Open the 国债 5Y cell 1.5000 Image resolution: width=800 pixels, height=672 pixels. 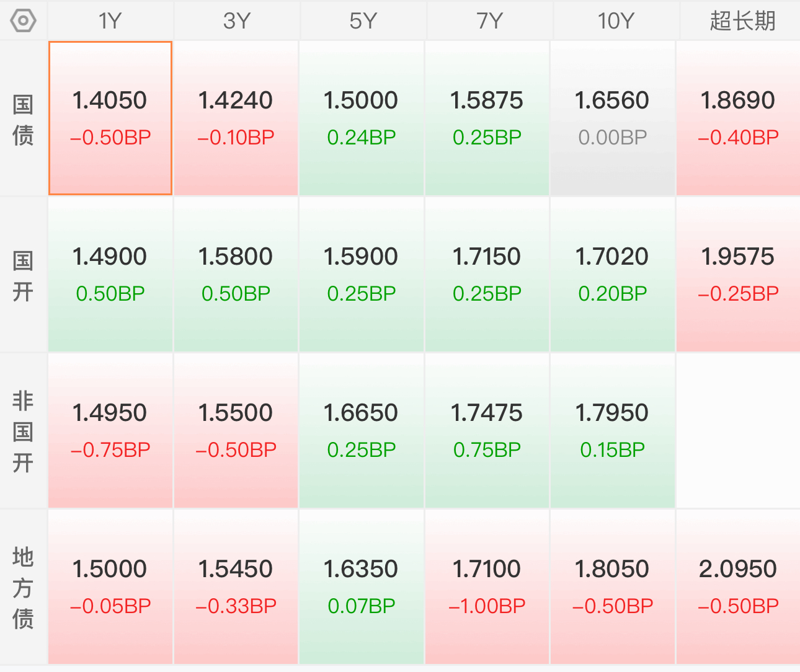[361, 118]
